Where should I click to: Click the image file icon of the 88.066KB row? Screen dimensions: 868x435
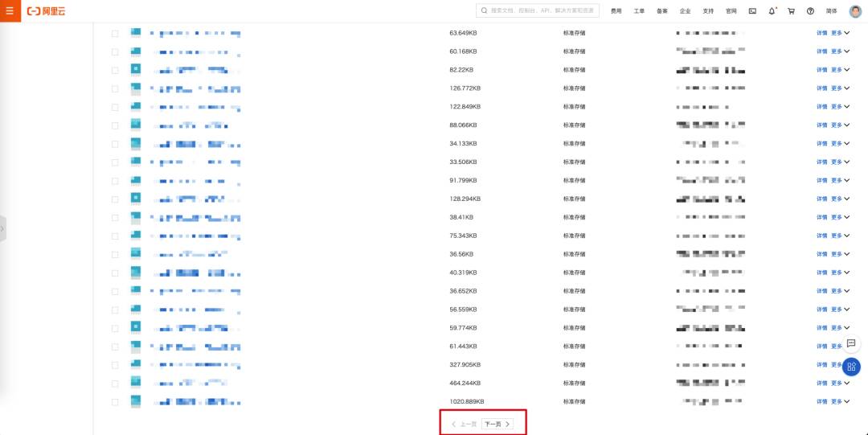[x=136, y=125]
